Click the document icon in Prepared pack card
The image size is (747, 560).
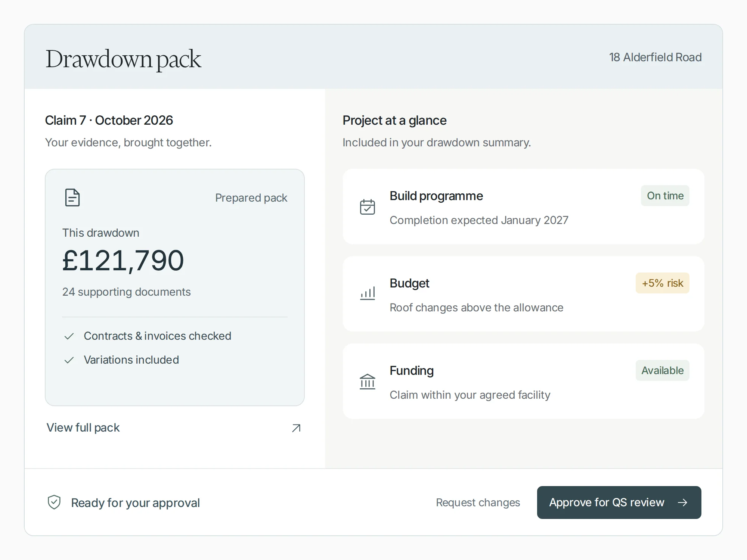pyautogui.click(x=72, y=197)
